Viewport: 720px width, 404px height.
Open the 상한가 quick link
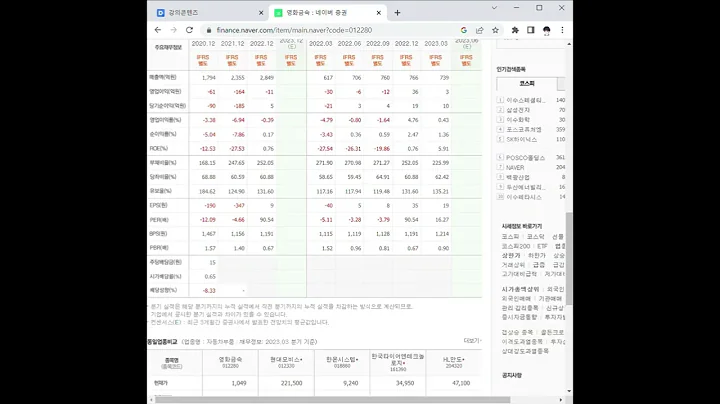coord(511,255)
